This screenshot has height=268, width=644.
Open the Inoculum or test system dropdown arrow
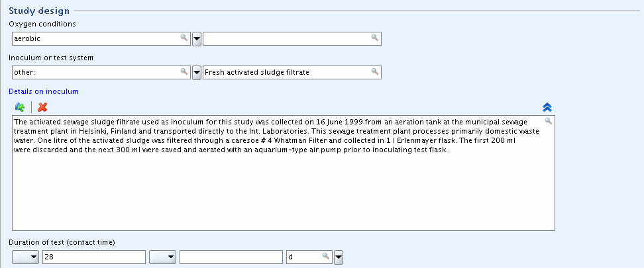197,73
